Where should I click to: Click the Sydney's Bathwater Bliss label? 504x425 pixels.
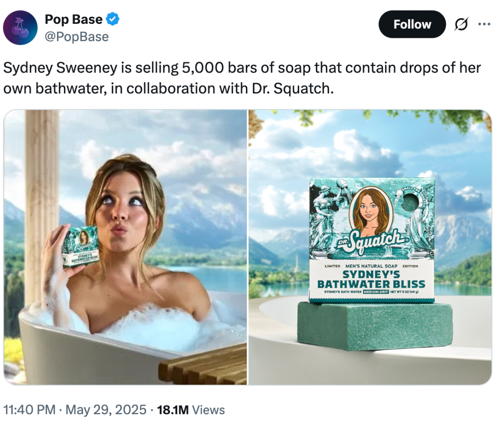tap(371, 279)
